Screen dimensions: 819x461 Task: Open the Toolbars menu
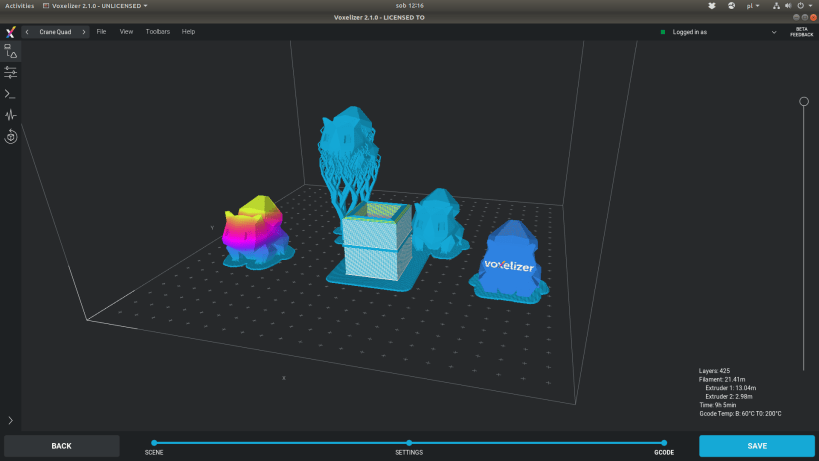[x=158, y=32]
